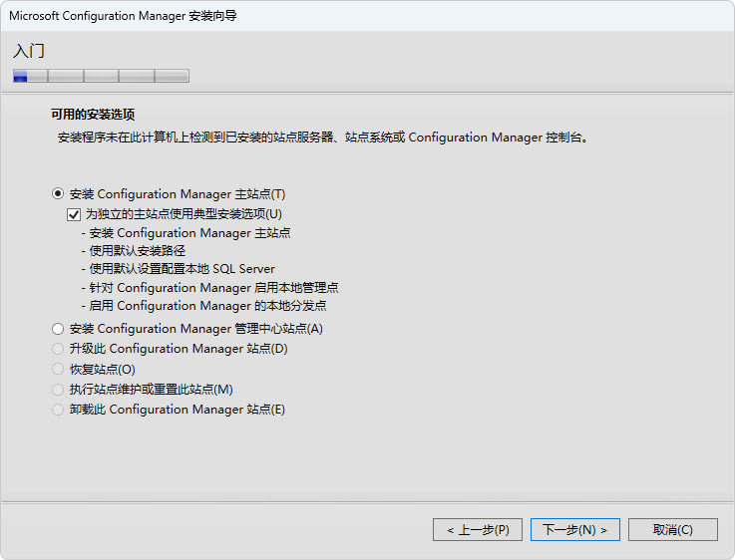Click the 入门 page heading
Viewport: 735px width, 560px height.
pos(29,51)
